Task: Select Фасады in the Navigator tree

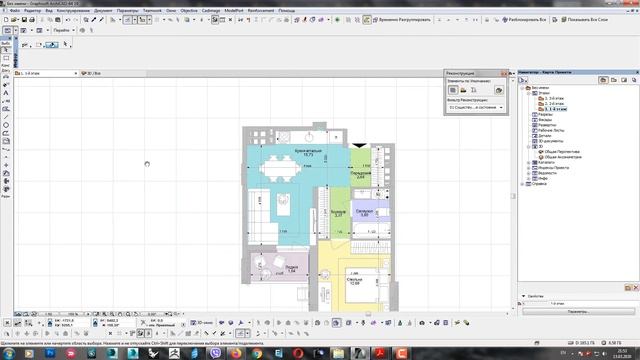Action: 544,120
